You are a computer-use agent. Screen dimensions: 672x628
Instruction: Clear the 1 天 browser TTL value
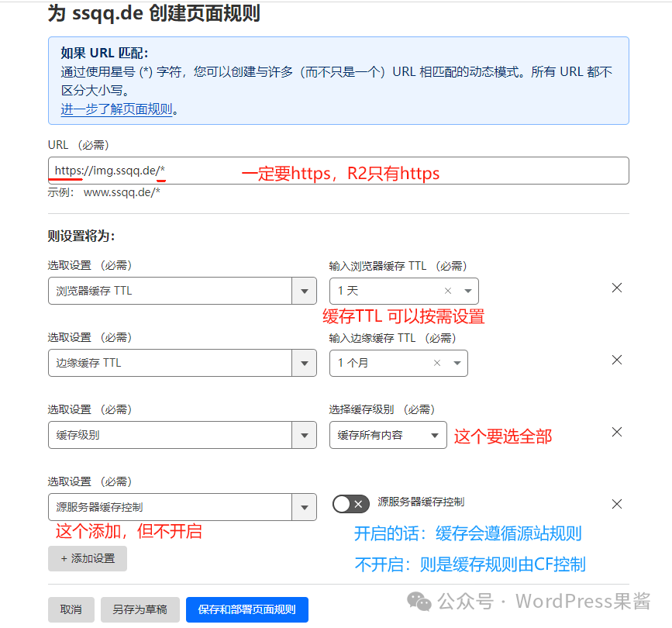pyautogui.click(x=448, y=291)
